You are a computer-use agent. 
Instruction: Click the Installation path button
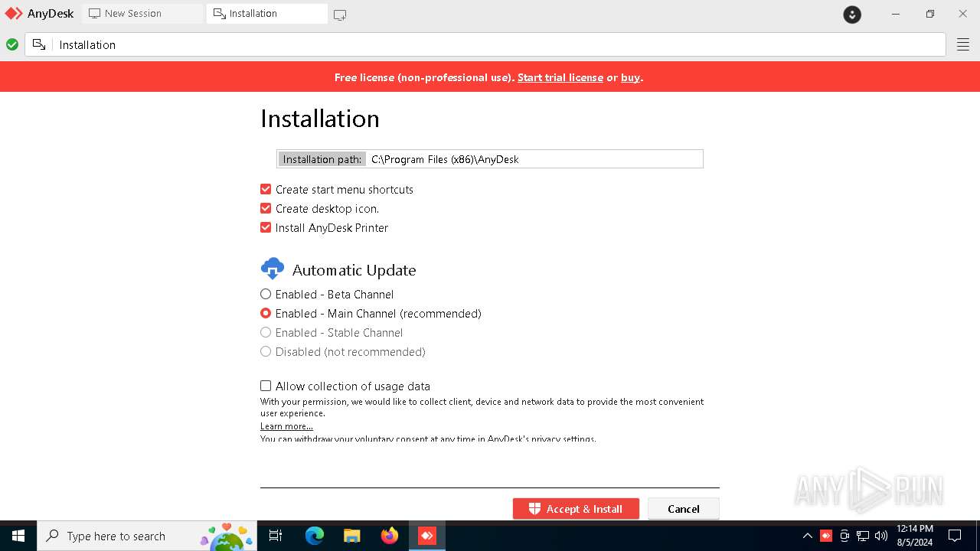pyautogui.click(x=322, y=159)
